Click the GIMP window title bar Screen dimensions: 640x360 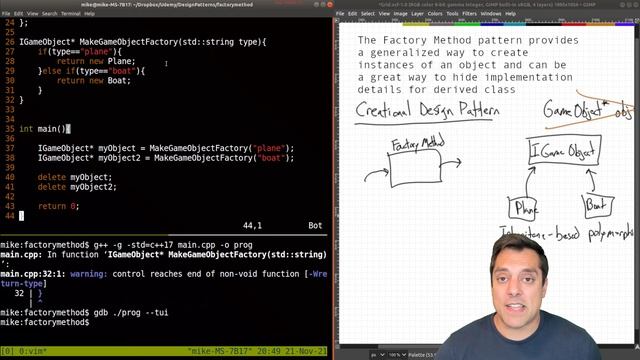(x=487, y=4)
